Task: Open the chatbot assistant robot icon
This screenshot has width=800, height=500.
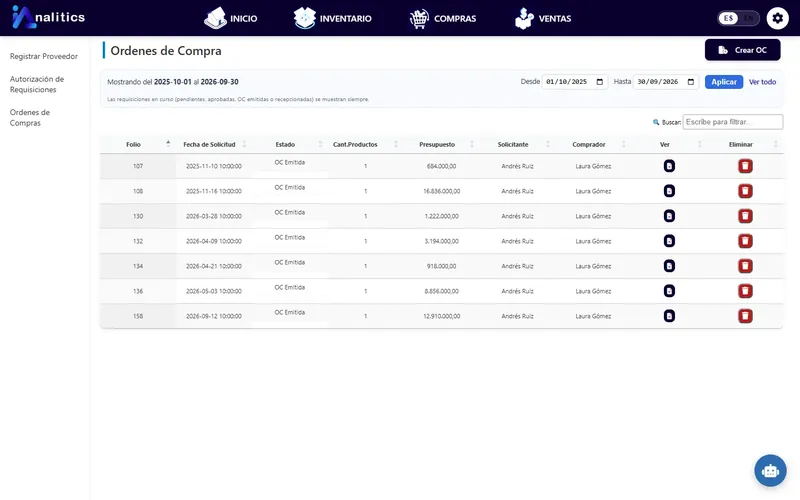Action: 770,470
